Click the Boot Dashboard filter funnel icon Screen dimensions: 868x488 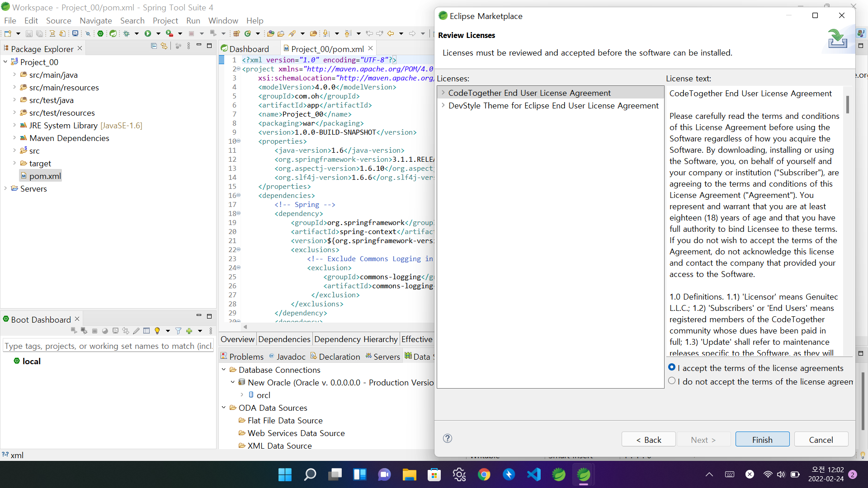(178, 331)
